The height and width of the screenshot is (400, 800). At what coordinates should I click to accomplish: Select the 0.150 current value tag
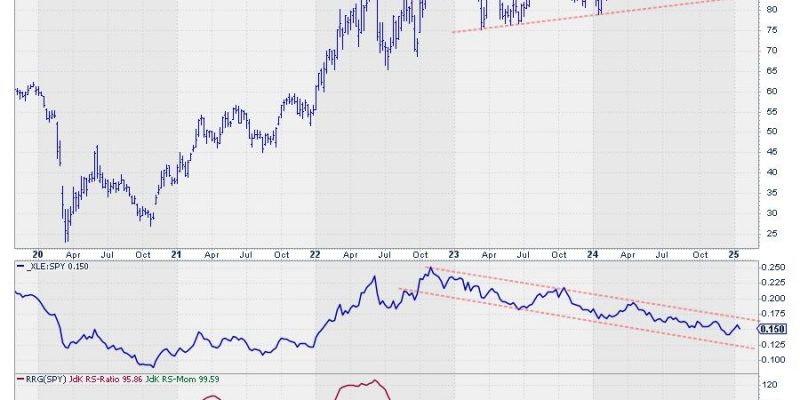[772, 329]
